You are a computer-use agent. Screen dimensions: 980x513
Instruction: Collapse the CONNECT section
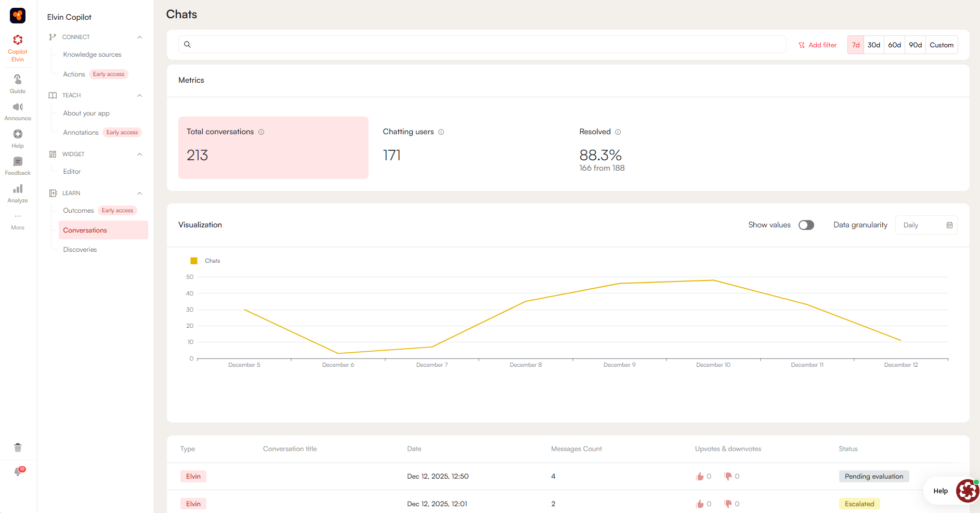click(x=139, y=37)
